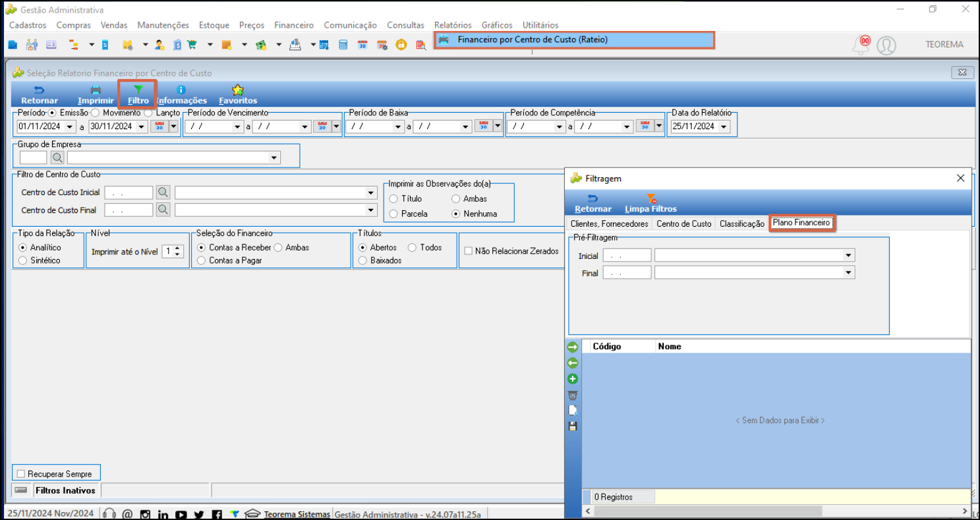Click the calculator icon in main toolbar
Image resolution: width=980 pixels, height=520 pixels.
coord(343,45)
